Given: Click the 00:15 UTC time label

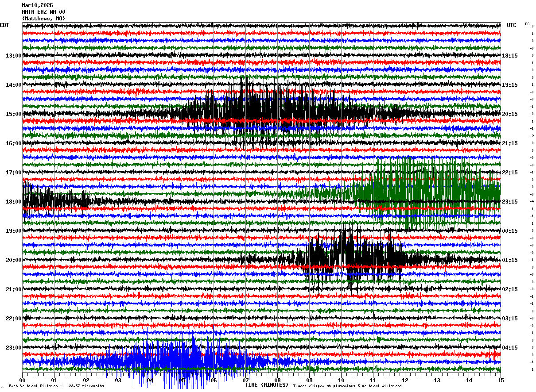Looking at the screenshot, I should pos(510,231).
